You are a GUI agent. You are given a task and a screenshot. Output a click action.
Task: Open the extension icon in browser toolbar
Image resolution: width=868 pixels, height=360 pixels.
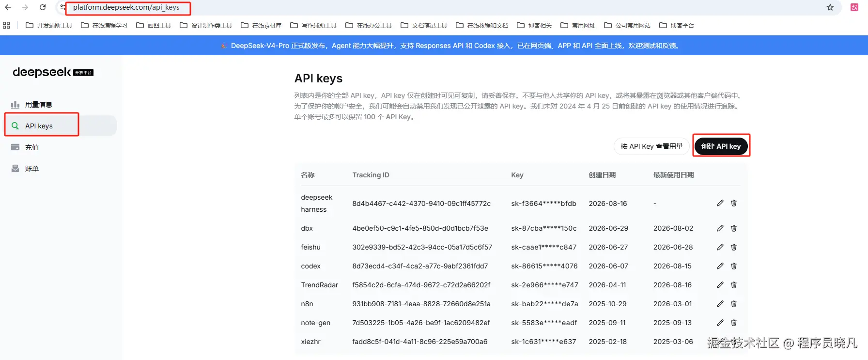[854, 7]
